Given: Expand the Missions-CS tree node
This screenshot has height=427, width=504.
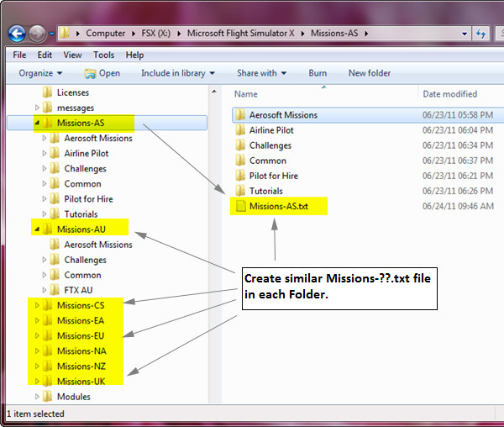Looking at the screenshot, I should [x=37, y=305].
